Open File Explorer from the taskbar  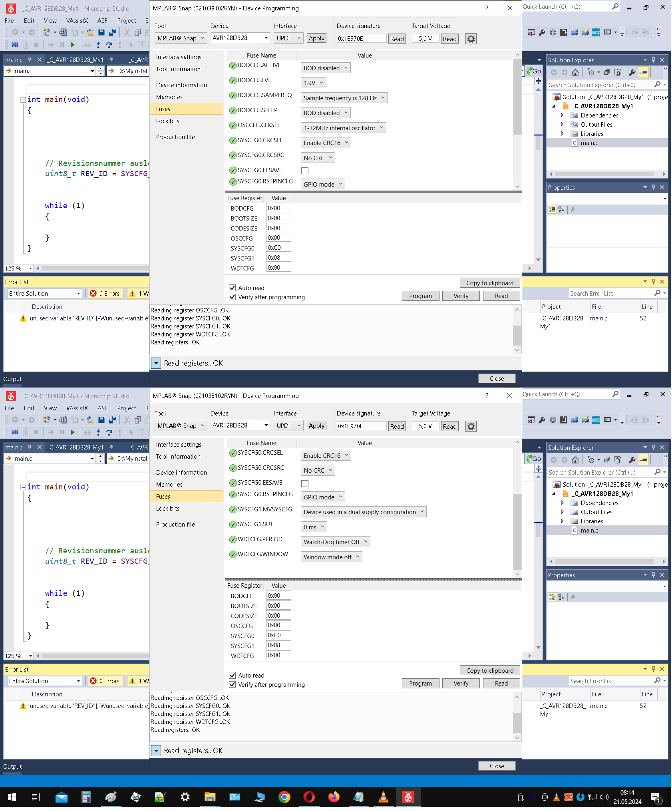coord(210,797)
